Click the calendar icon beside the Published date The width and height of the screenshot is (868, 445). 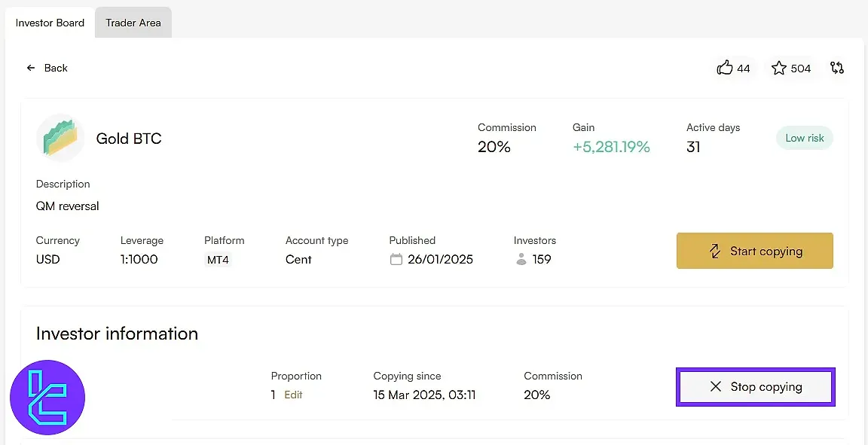coord(396,259)
